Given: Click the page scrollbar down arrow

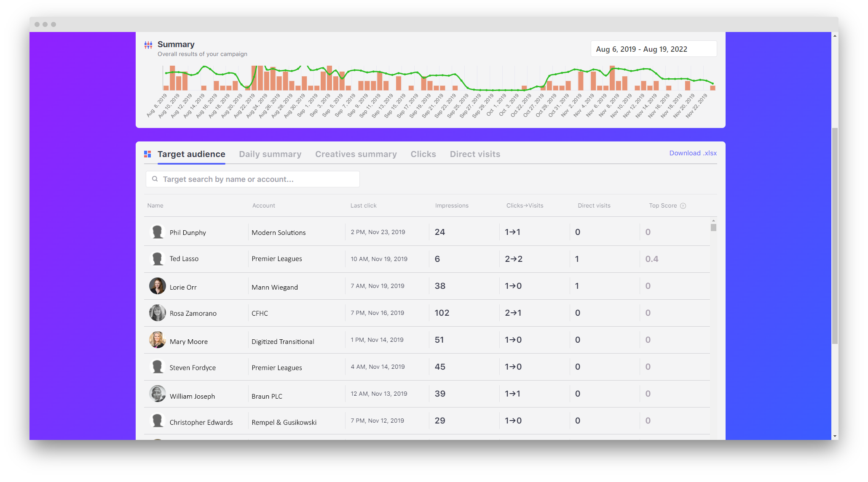Looking at the screenshot, I should [835, 437].
